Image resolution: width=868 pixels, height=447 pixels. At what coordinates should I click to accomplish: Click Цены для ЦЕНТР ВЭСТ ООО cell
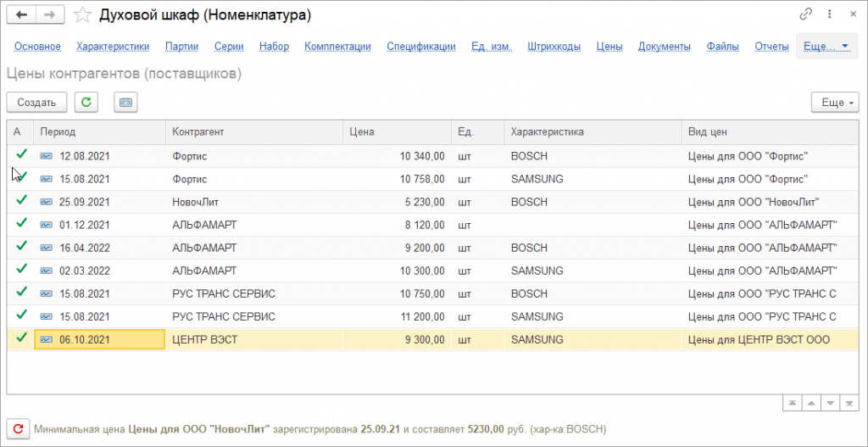[x=770, y=339]
